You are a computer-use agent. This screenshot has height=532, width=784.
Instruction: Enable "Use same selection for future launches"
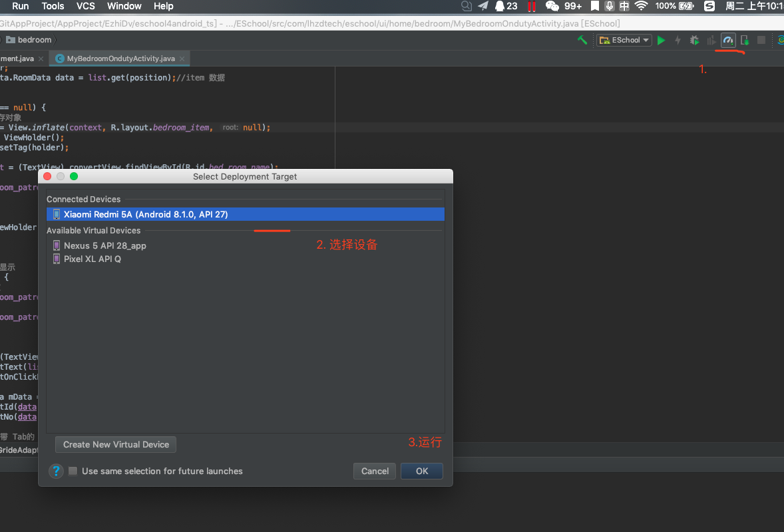[x=73, y=471]
